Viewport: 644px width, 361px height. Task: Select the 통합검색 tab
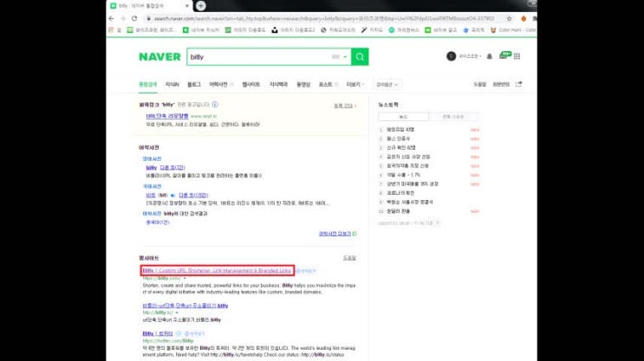click(148, 84)
